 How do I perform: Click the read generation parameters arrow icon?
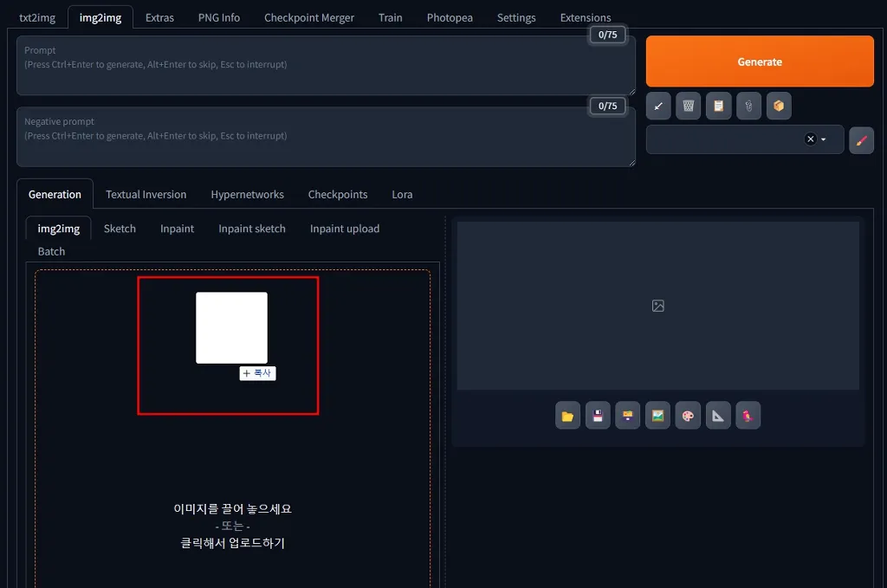point(658,106)
